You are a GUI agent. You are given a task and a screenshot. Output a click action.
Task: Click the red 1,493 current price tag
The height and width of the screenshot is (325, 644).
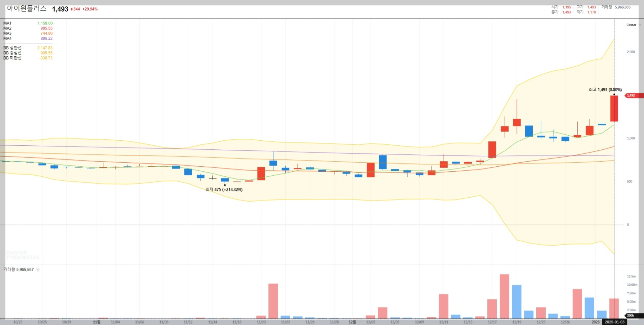(634, 96)
